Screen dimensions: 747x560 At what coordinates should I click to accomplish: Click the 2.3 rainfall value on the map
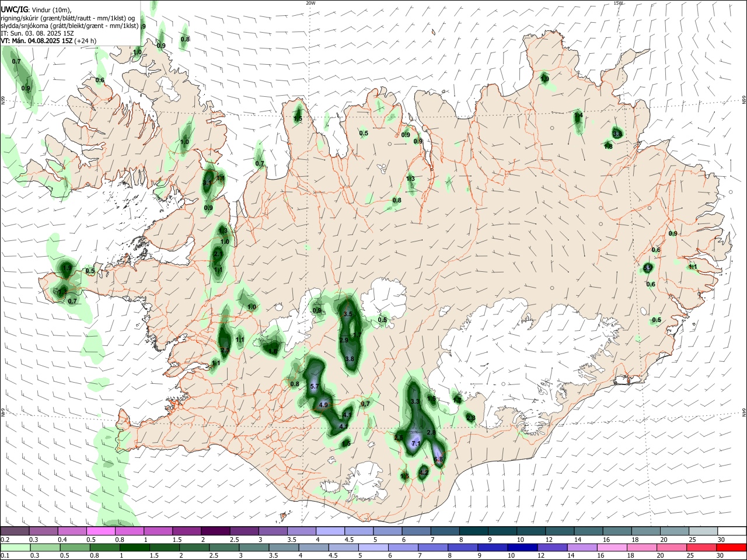[x=471, y=418]
